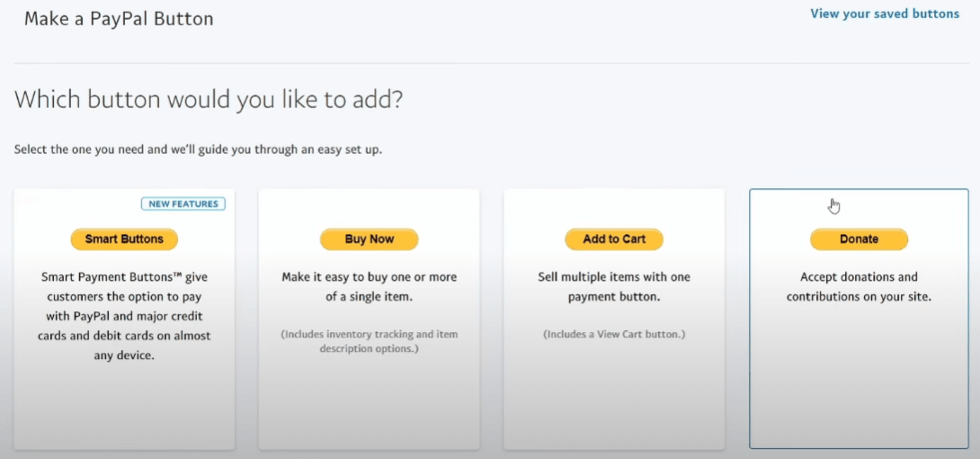Click the 'Includes a View Cart button' note

tap(614, 334)
